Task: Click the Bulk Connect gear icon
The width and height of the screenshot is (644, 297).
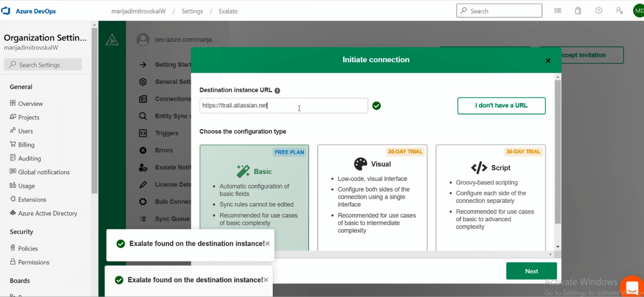Action: coord(143,201)
